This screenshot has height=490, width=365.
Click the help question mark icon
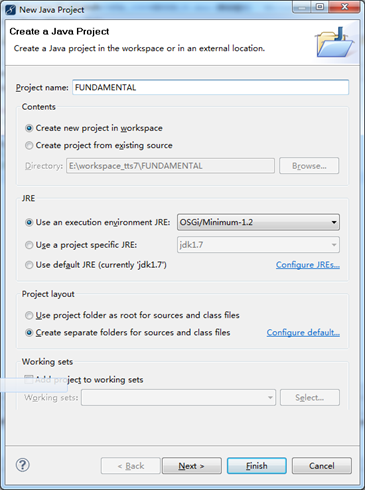coord(23,465)
